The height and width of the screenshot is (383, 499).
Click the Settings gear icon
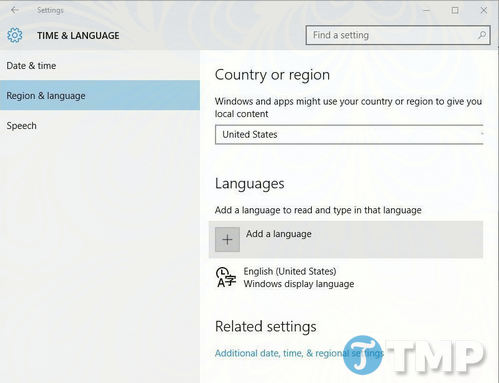15,35
